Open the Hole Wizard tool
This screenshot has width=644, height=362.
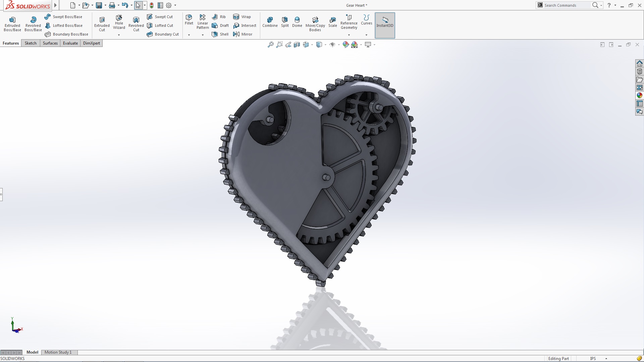pos(119,22)
